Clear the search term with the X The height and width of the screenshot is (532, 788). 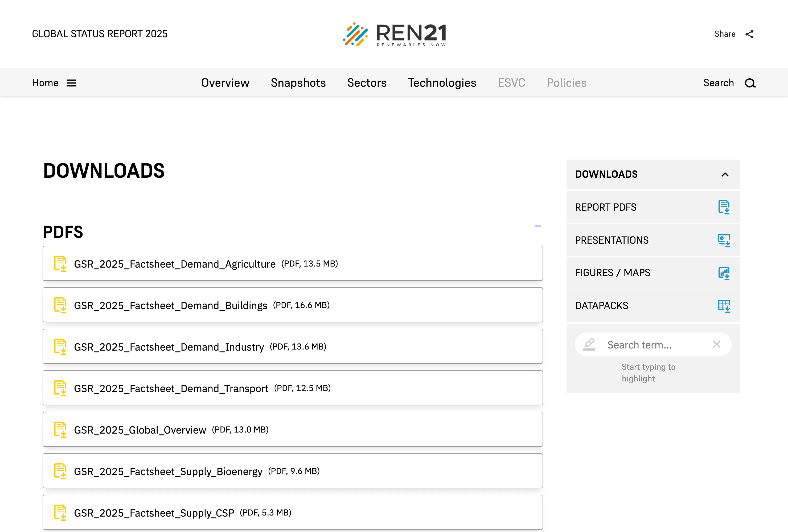pos(716,344)
